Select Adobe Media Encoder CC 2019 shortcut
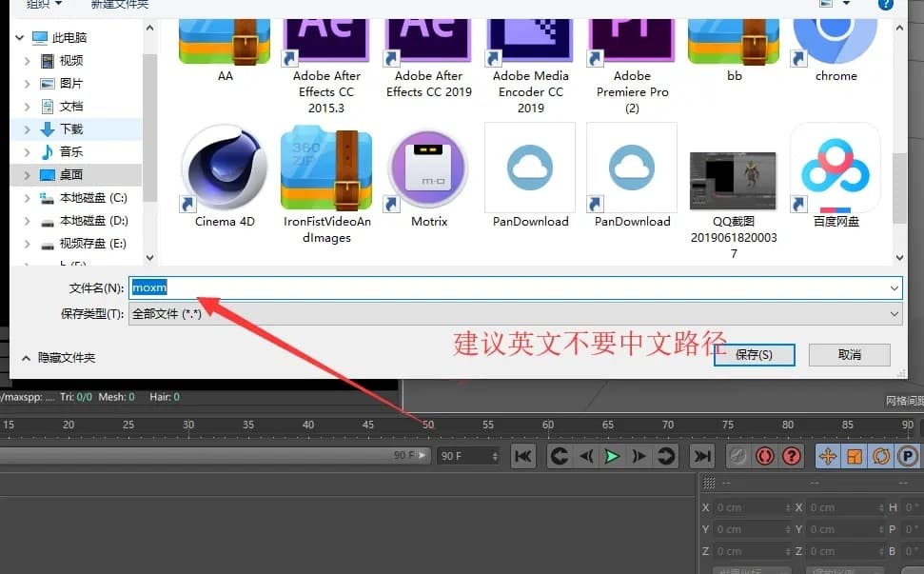This screenshot has width=924, height=574. [x=530, y=66]
